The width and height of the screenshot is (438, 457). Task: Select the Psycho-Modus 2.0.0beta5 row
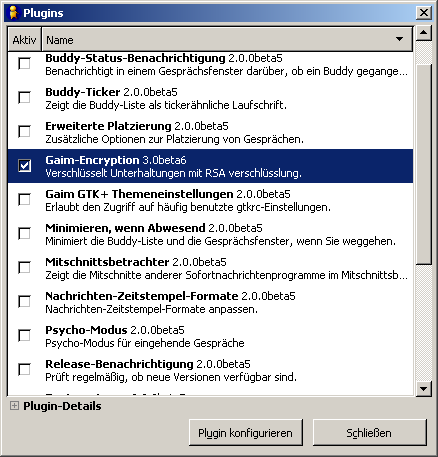210,336
